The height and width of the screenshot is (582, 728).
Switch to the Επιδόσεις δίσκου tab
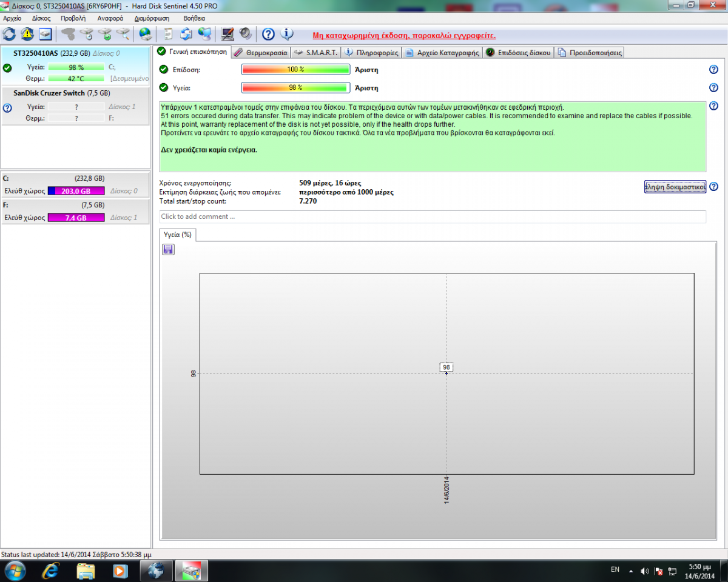pyautogui.click(x=518, y=53)
